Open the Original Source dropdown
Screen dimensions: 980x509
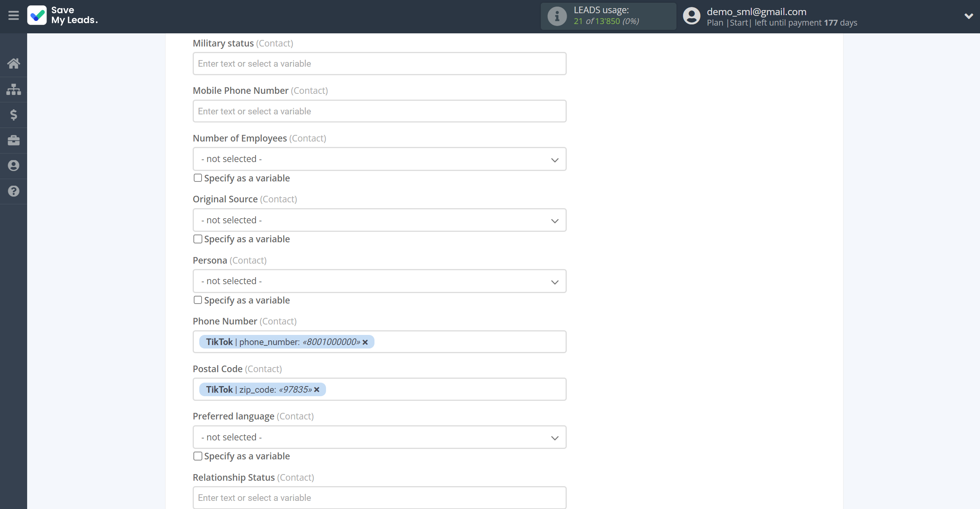tap(380, 220)
